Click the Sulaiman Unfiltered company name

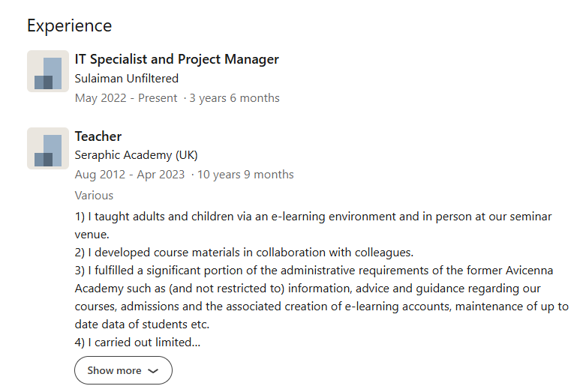click(126, 79)
